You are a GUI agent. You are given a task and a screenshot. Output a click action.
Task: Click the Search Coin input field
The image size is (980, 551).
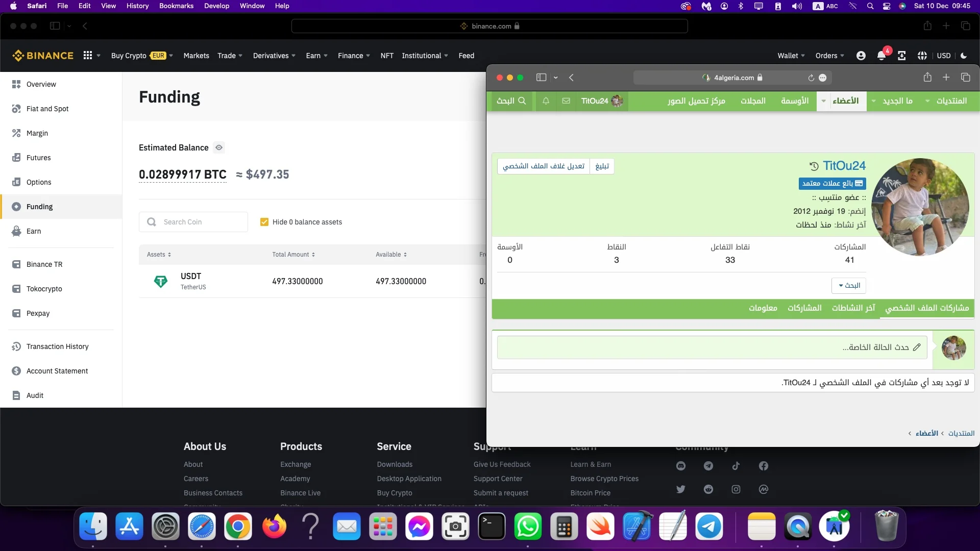pyautogui.click(x=202, y=222)
